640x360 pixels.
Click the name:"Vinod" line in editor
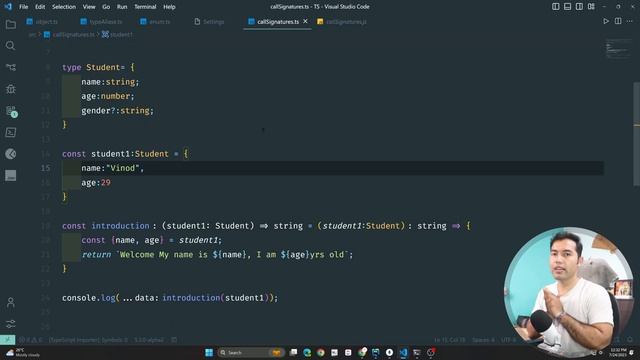[x=113, y=168]
